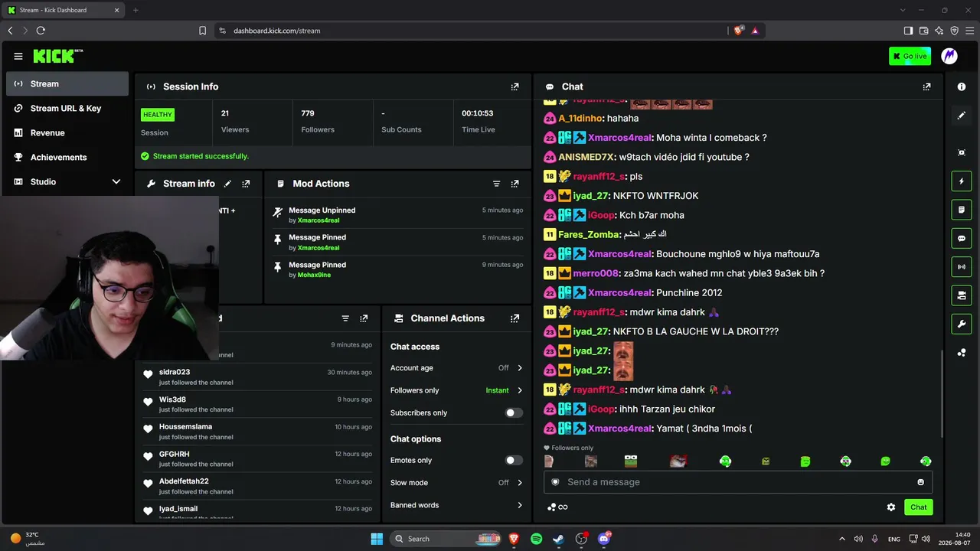Open a new browser tab
Screen dimensions: 980x551
[x=136, y=10]
